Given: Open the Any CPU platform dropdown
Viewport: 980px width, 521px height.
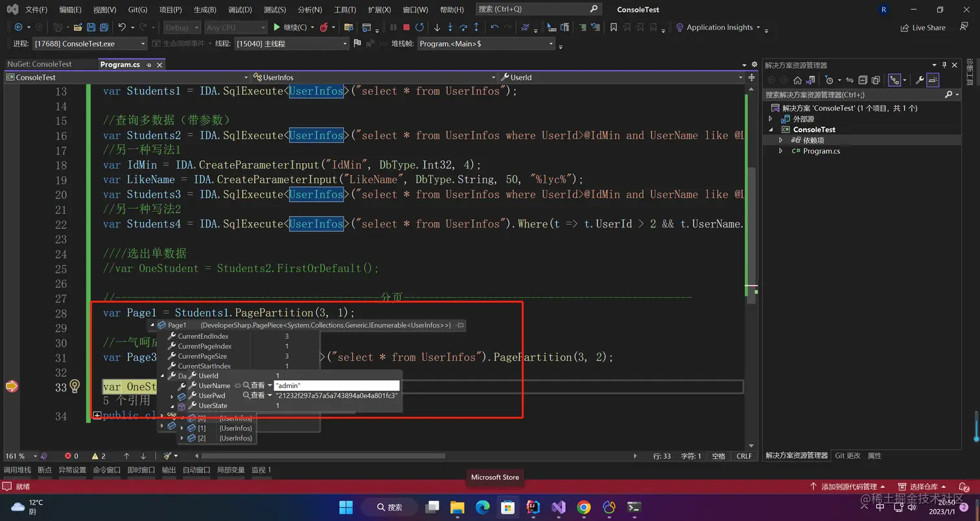Looking at the screenshot, I should point(235,27).
